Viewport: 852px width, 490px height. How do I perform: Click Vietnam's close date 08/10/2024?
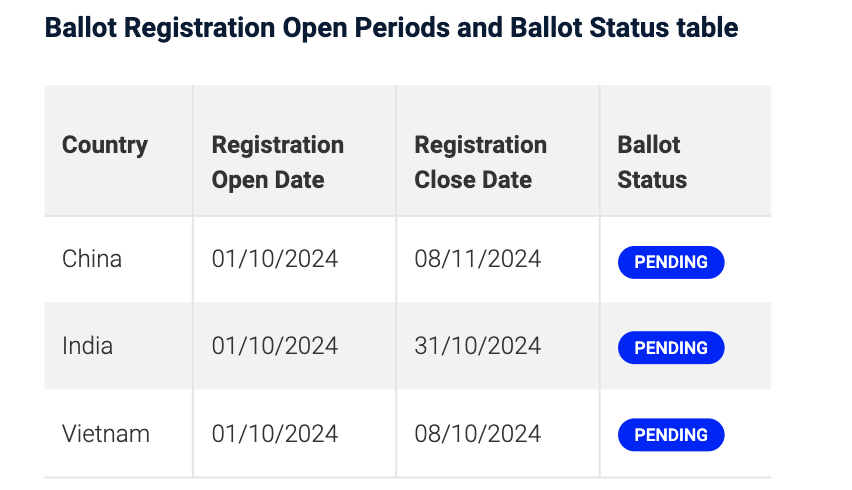[x=478, y=434]
